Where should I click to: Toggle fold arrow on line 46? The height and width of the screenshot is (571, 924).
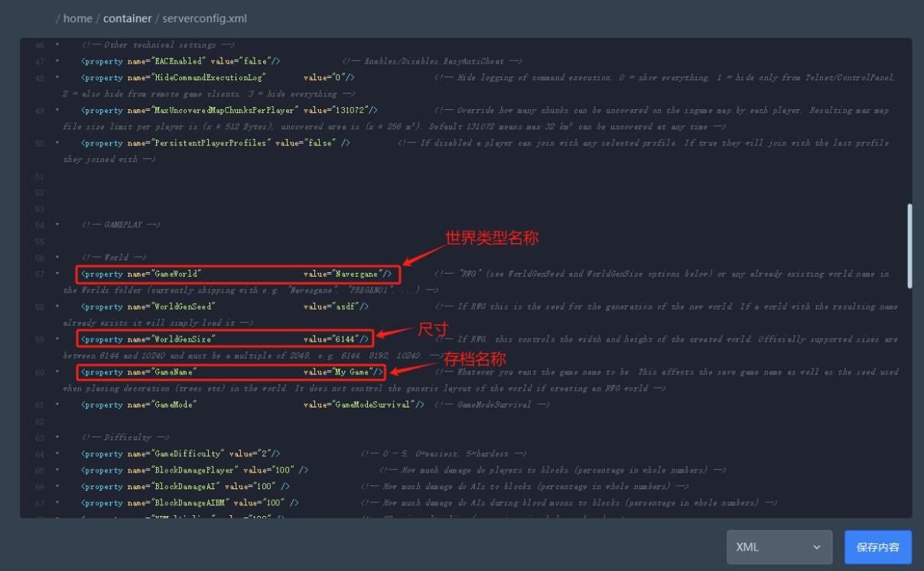tap(57, 45)
